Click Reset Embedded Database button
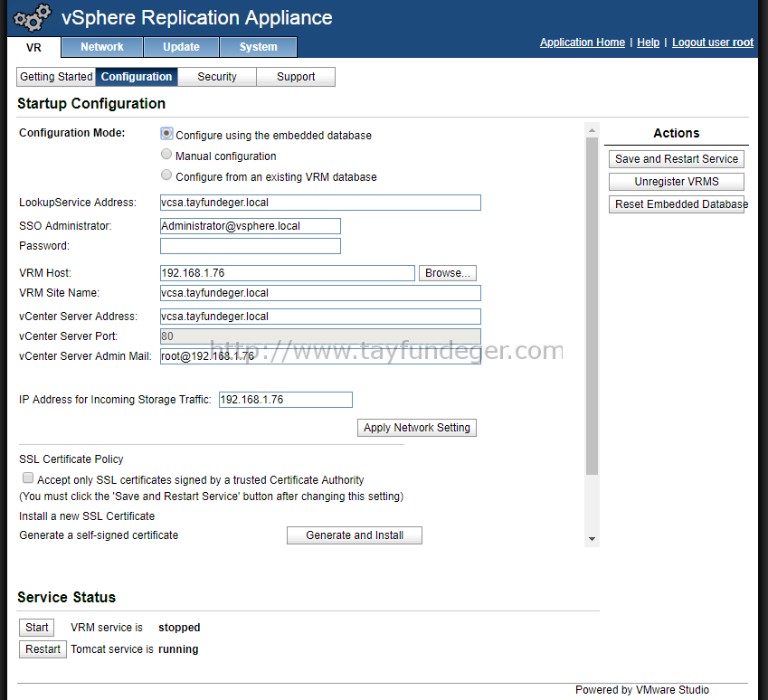This screenshot has width=768, height=700. [x=677, y=204]
